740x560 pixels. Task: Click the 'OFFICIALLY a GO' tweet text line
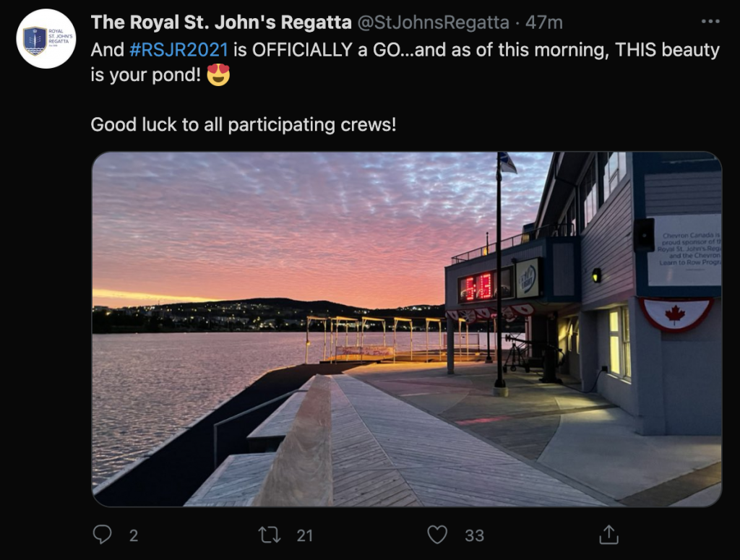[405, 51]
